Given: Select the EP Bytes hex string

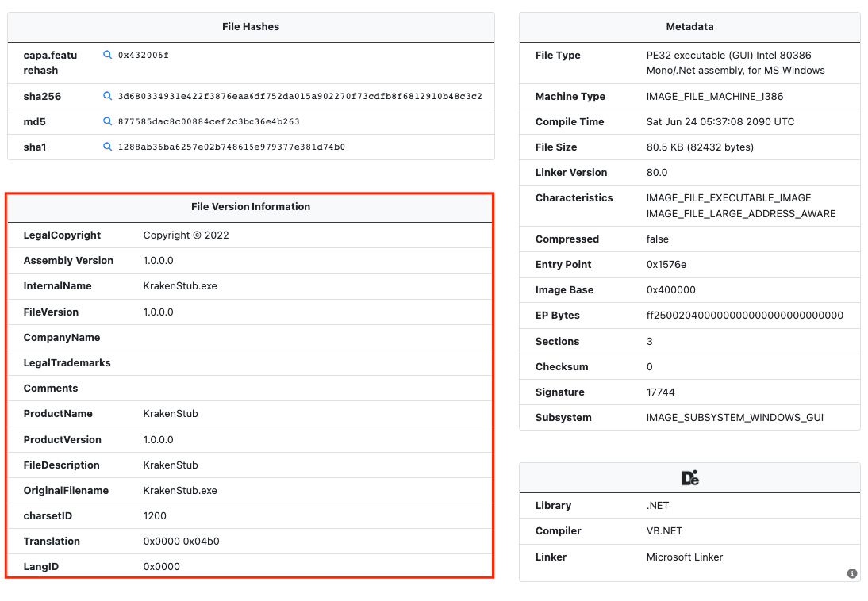Looking at the screenshot, I should (x=744, y=315).
